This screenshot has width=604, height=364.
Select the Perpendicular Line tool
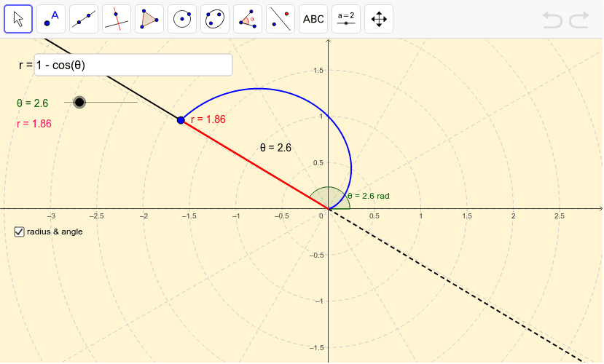117,19
